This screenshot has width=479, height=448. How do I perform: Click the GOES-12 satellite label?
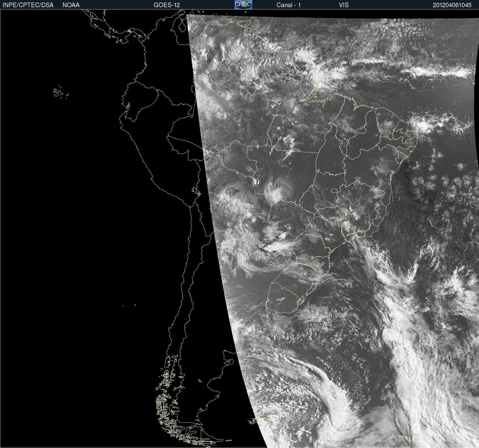pyautogui.click(x=167, y=5)
